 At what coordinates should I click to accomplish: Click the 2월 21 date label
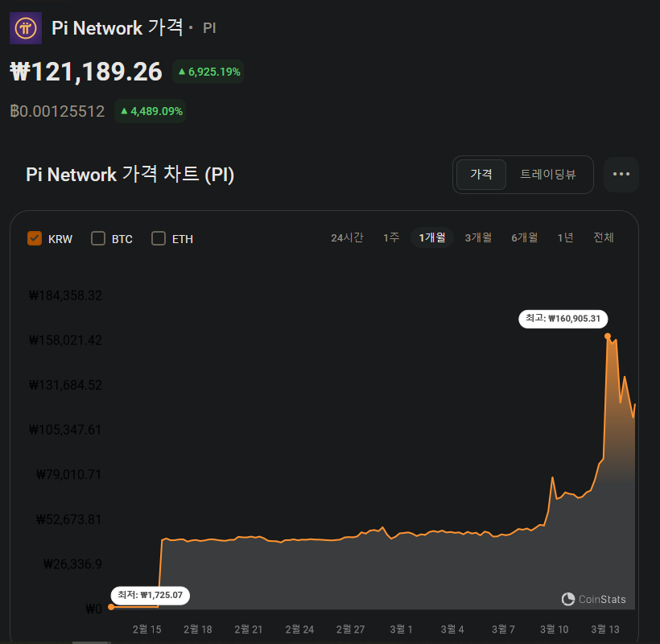[249, 630]
